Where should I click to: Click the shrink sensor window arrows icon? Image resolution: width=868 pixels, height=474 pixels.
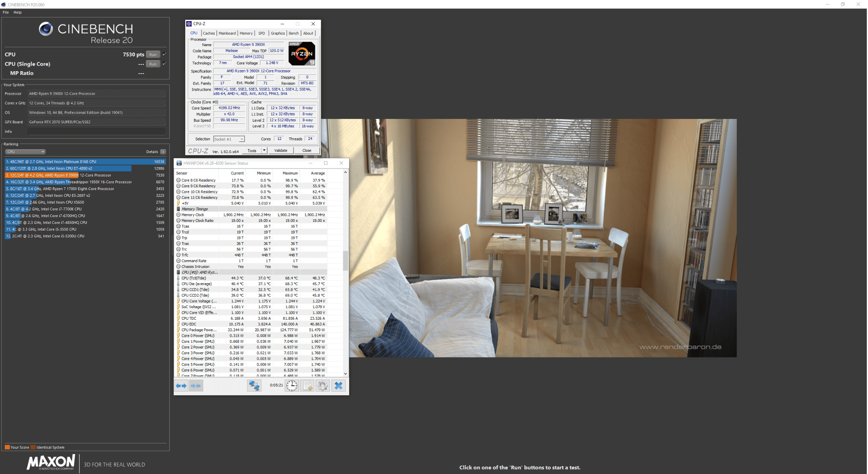(x=196, y=386)
